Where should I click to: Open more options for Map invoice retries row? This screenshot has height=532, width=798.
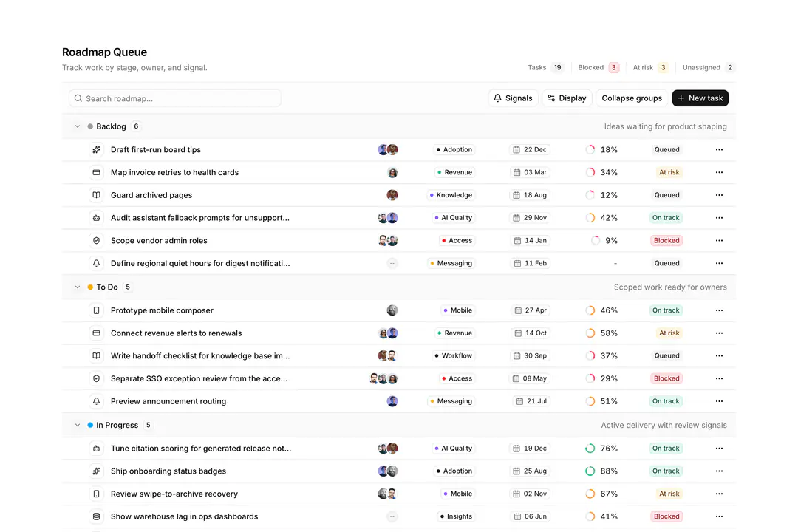tap(719, 173)
